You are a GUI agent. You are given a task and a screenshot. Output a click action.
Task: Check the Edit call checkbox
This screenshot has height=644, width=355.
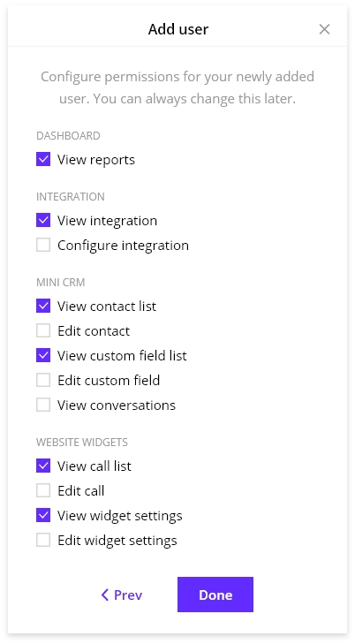coord(43,490)
